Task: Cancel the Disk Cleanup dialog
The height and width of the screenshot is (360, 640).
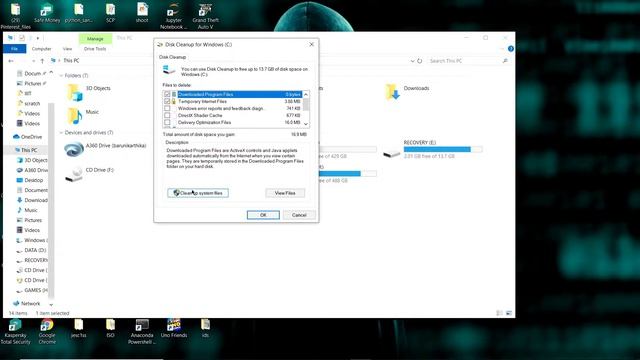Action: coord(299,215)
